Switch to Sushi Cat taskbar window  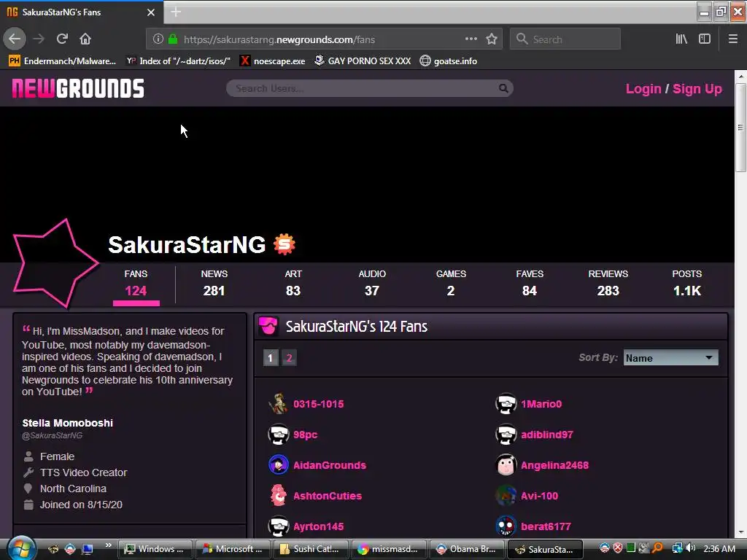pyautogui.click(x=309, y=549)
